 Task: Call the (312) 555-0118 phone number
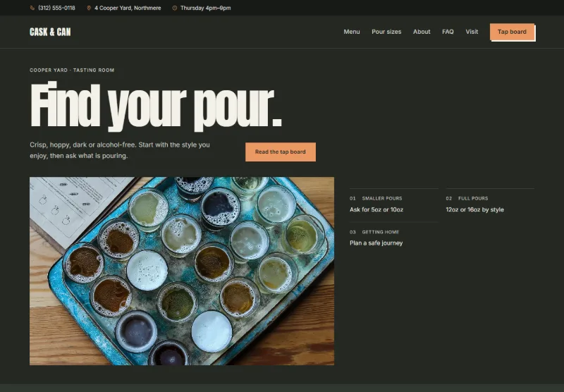56,8
